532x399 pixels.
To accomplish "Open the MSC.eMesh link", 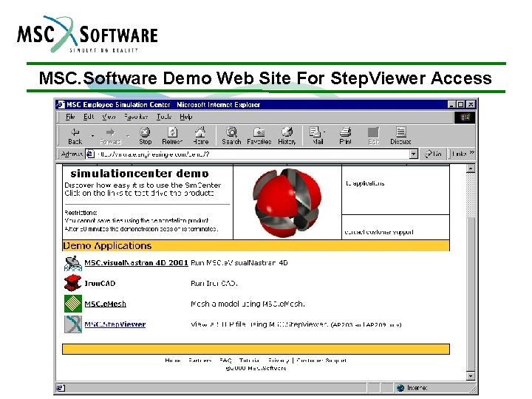I will pos(105,304).
